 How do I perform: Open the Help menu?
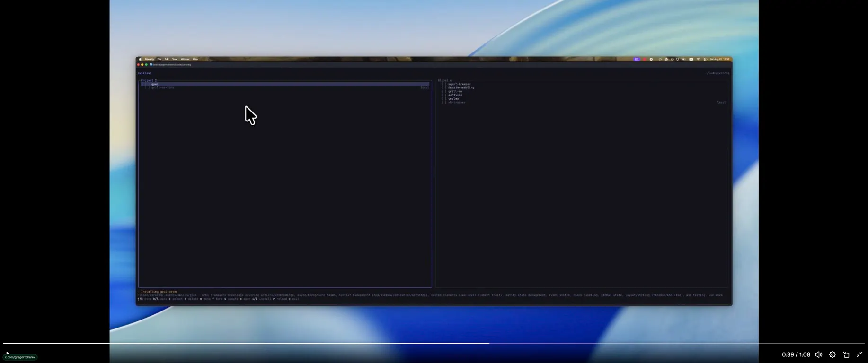tap(195, 59)
